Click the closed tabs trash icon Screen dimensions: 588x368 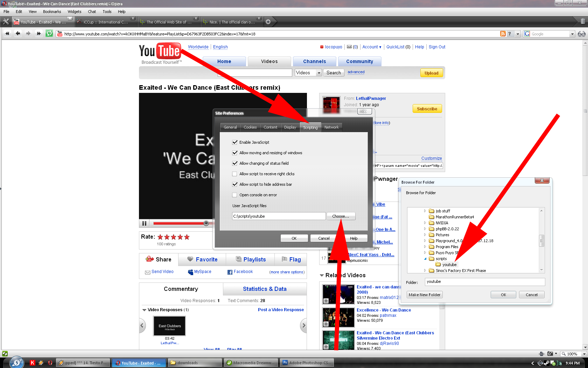(x=582, y=21)
